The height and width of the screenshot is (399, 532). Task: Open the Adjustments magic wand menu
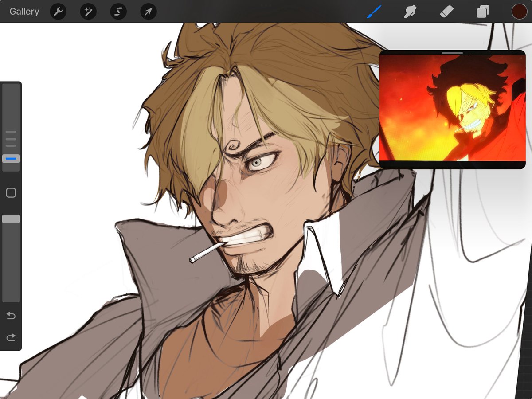click(88, 12)
